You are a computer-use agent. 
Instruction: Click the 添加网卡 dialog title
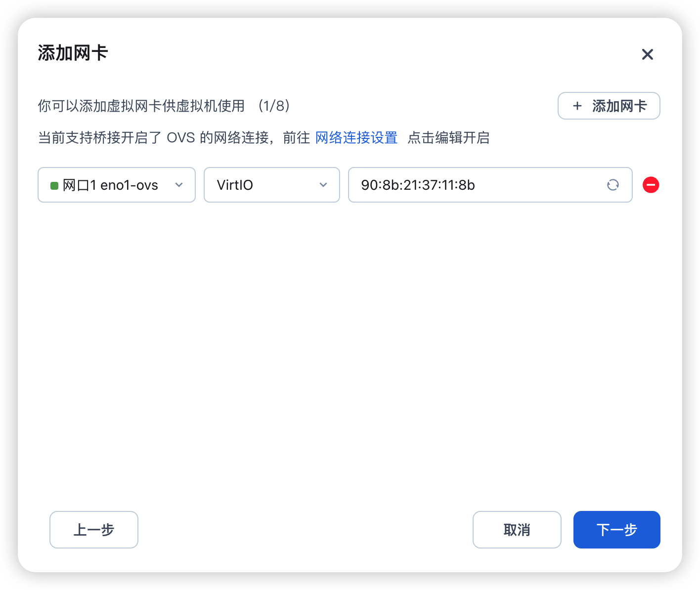point(73,53)
